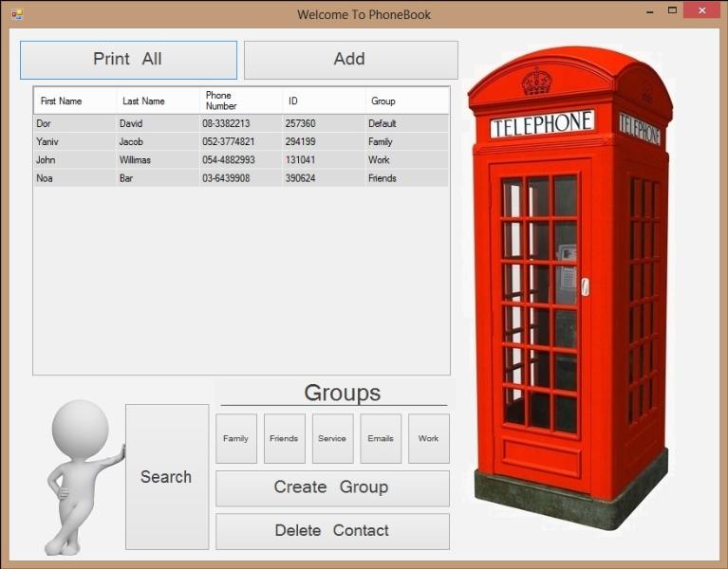This screenshot has width=728, height=569.
Task: Click the Phone Number column header
Action: [240, 101]
